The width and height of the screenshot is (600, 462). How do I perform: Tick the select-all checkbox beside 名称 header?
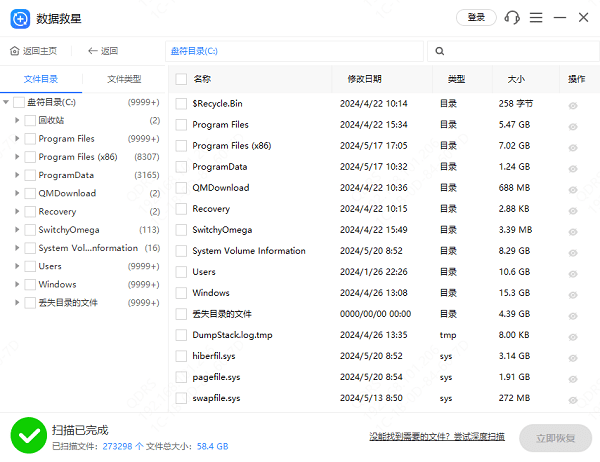tap(181, 79)
